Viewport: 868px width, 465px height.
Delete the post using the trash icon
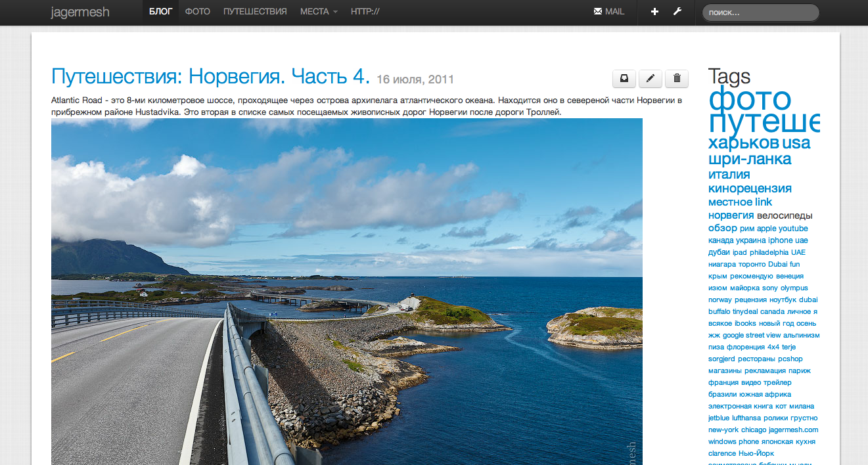click(676, 79)
